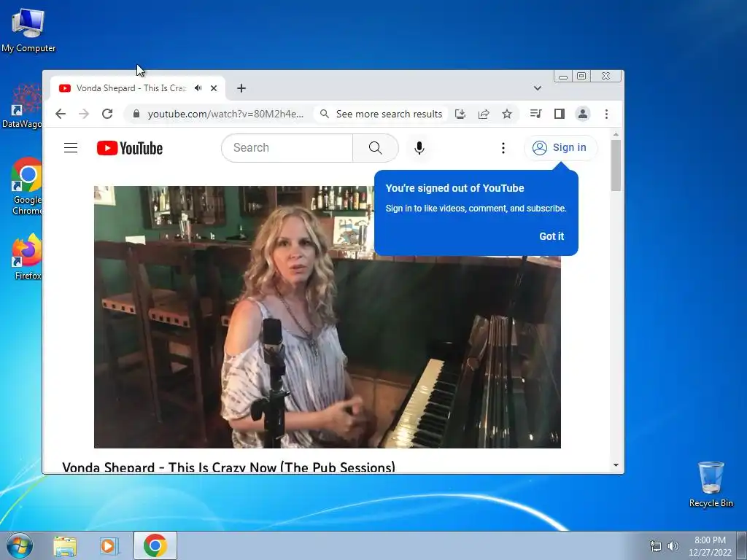Dismiss the popup with Got it

coord(551,236)
